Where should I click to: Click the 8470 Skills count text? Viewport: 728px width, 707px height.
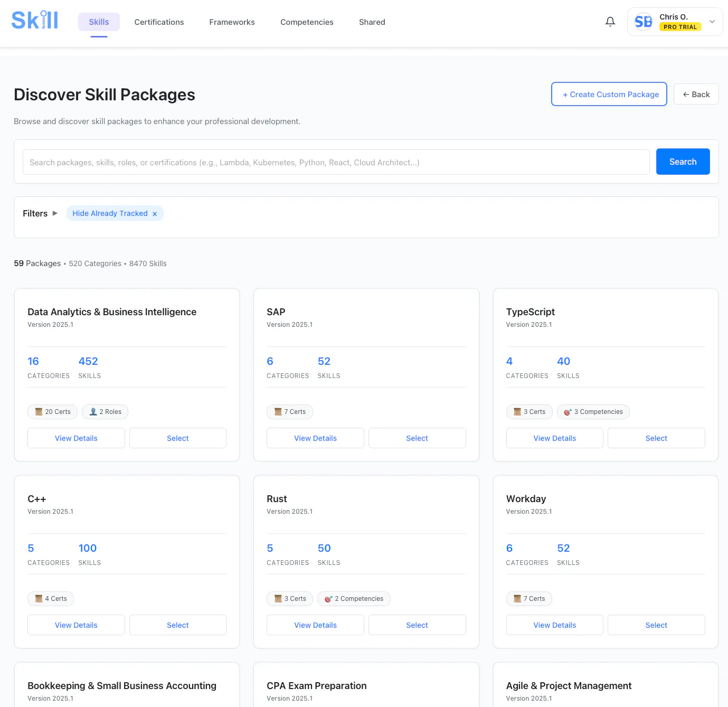click(148, 263)
